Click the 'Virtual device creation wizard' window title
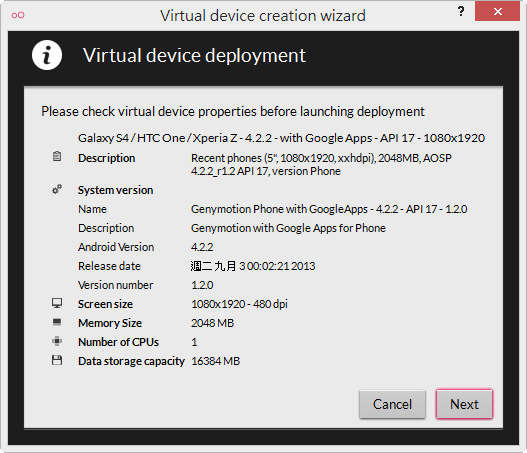This screenshot has height=453, width=527. (262, 15)
